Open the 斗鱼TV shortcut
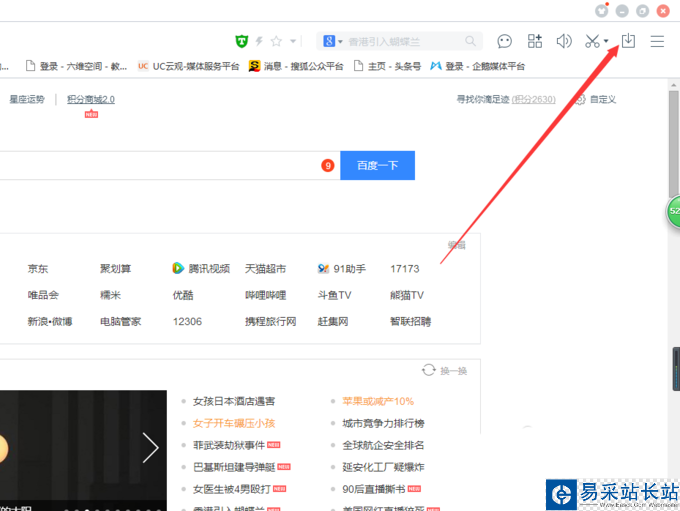680x511 pixels. [x=334, y=295]
